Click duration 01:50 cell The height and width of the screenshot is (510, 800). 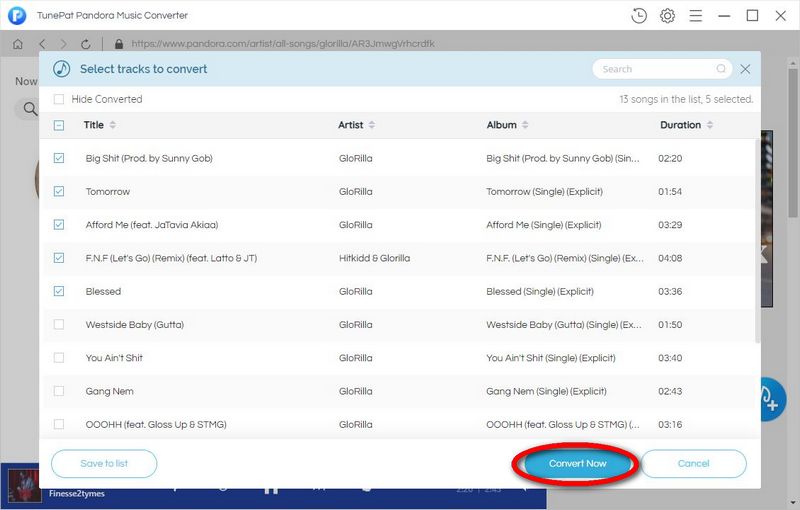(670, 325)
